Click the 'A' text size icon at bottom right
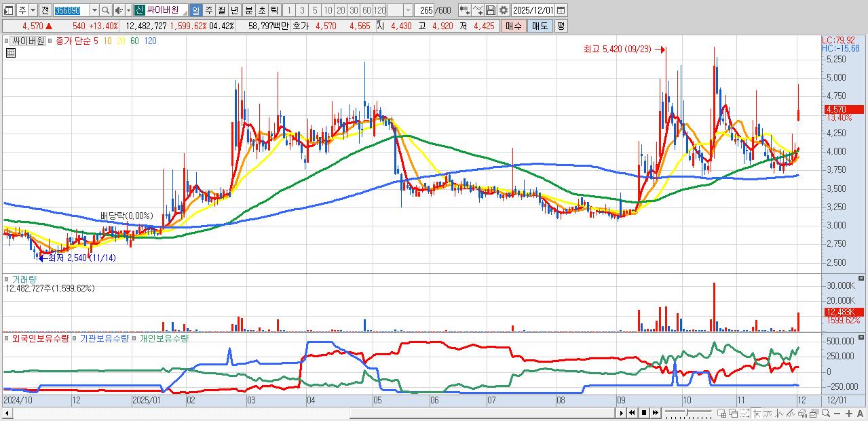The image size is (868, 421). tap(860, 414)
